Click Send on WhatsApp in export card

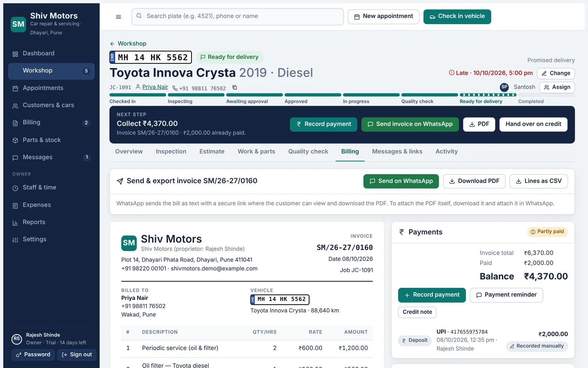pyautogui.click(x=401, y=181)
